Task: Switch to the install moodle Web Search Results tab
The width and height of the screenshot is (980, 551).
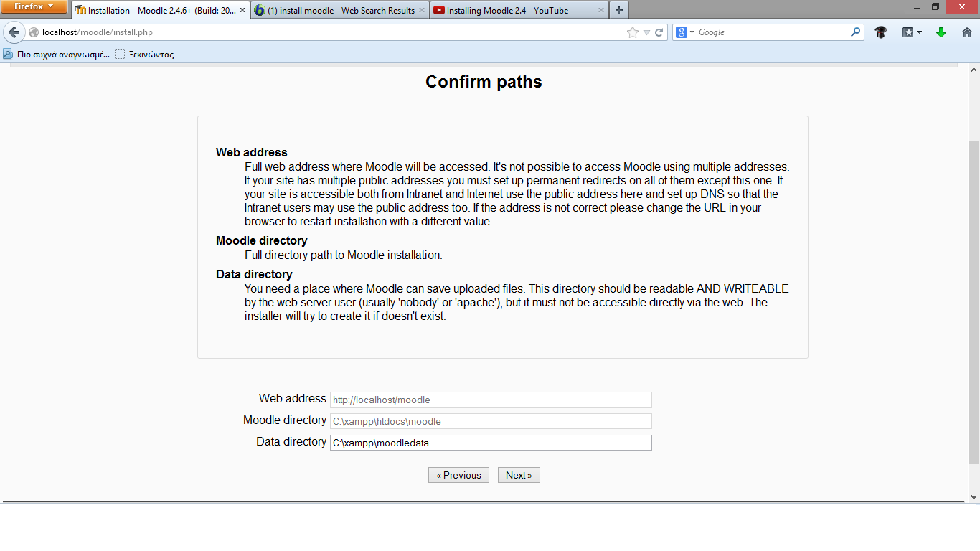Action: coord(340,10)
